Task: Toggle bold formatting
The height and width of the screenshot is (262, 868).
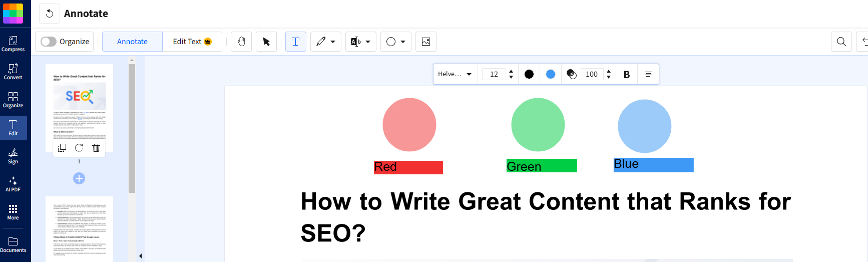Action: click(627, 74)
